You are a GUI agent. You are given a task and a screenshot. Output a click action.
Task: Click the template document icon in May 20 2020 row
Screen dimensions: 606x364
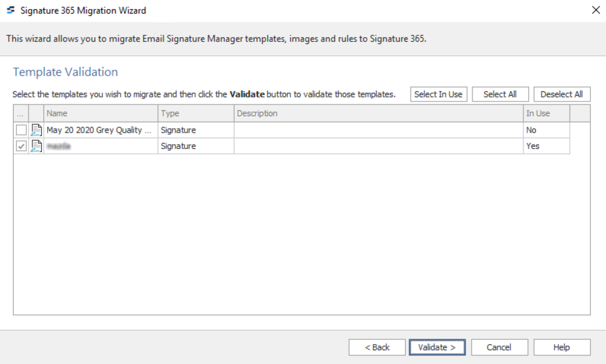point(36,130)
